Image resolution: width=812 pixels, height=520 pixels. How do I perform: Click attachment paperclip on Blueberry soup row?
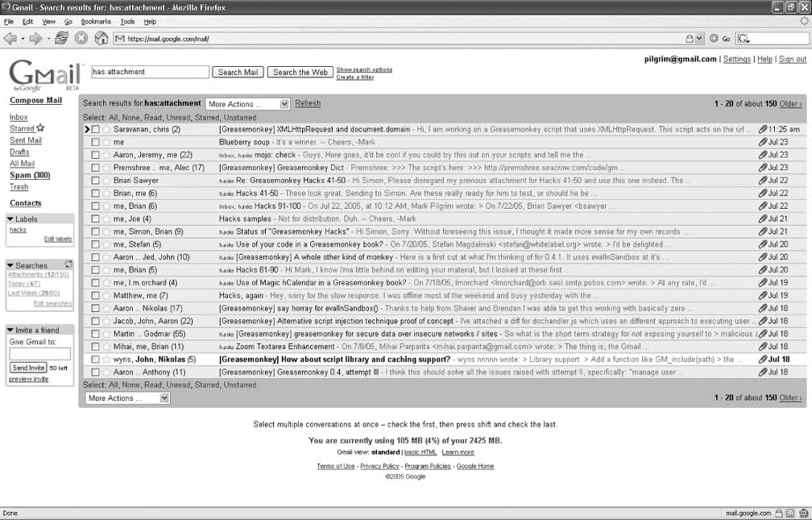(x=762, y=142)
